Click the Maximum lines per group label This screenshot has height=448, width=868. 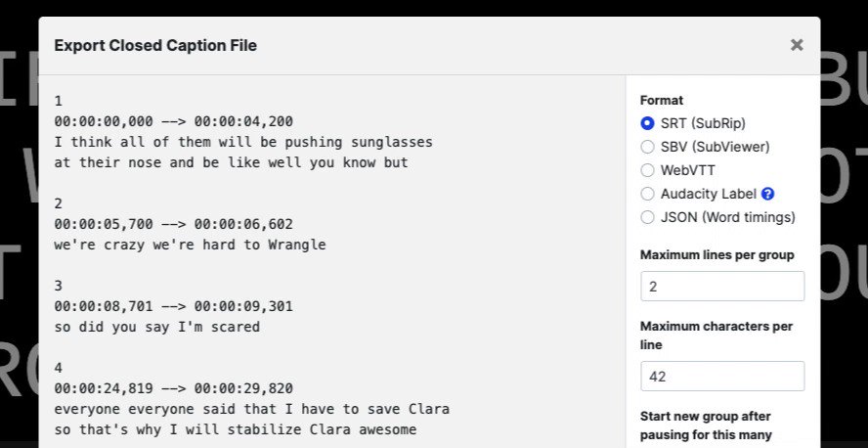pos(716,255)
